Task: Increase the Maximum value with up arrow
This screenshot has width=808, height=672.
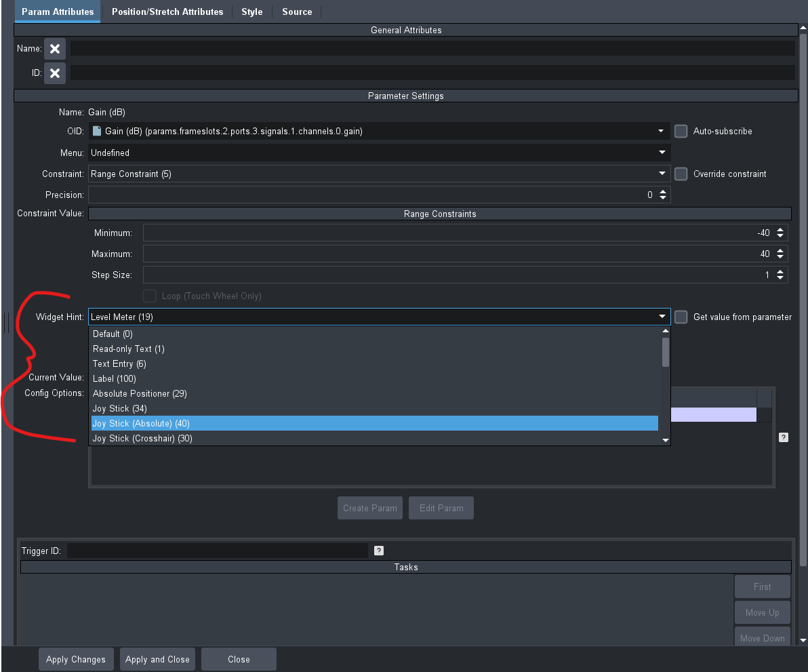Action: pos(780,251)
